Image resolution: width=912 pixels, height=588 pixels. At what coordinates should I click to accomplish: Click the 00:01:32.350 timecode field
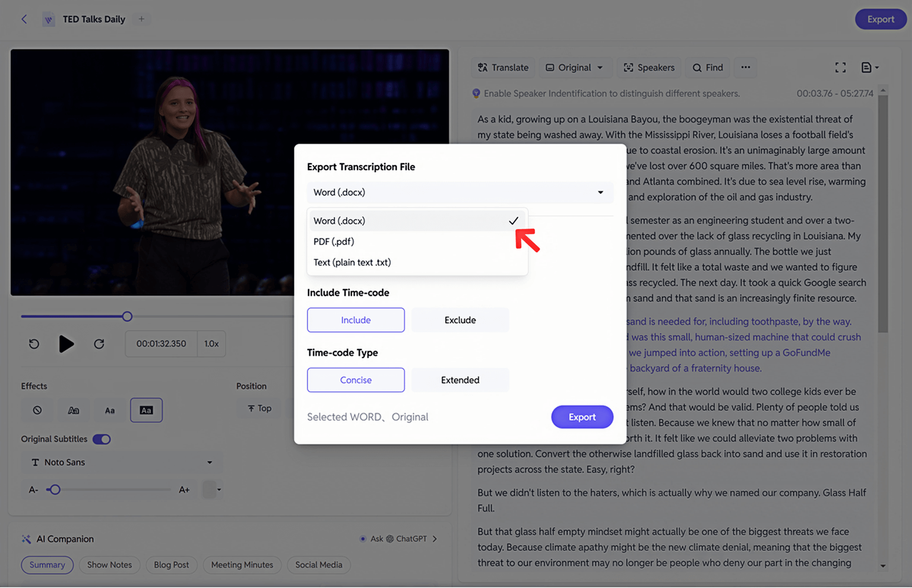161,344
